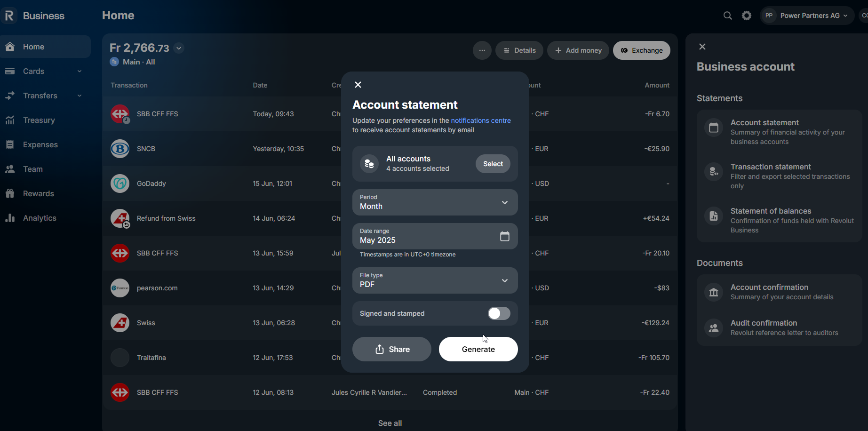Open Account statement in Statements list
This screenshot has height=431, width=868.
[x=780, y=132]
